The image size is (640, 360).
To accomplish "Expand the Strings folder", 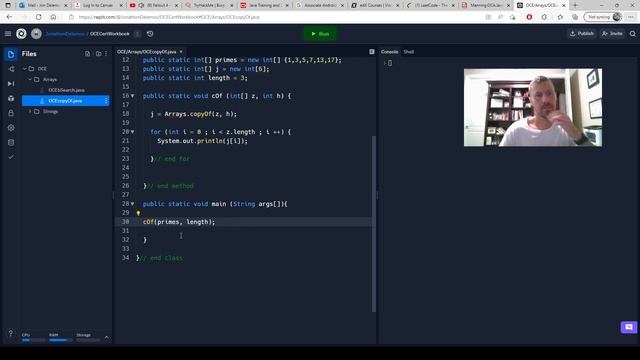I will coord(30,111).
